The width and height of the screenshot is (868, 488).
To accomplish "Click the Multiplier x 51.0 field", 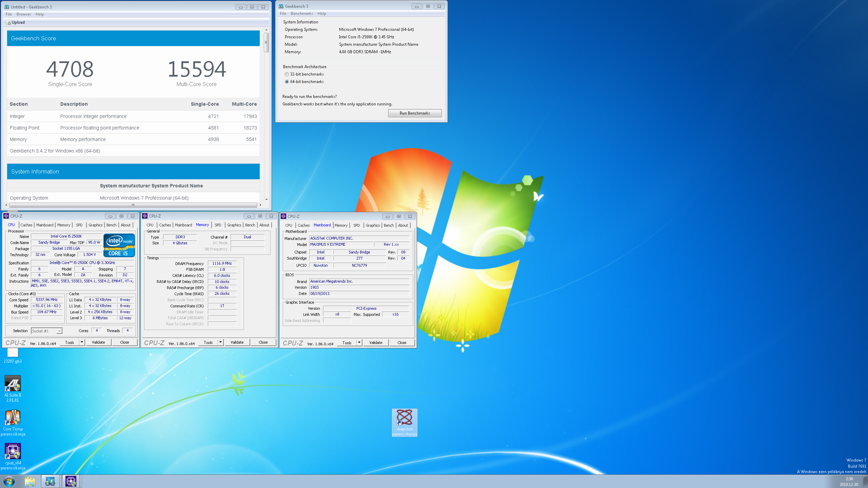I will (x=47, y=306).
